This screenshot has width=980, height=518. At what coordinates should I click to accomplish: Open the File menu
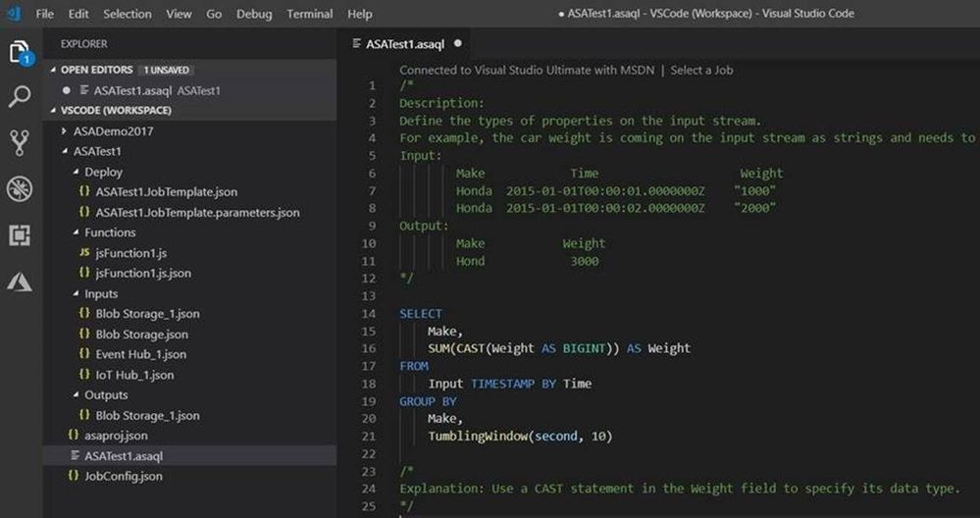(44, 14)
